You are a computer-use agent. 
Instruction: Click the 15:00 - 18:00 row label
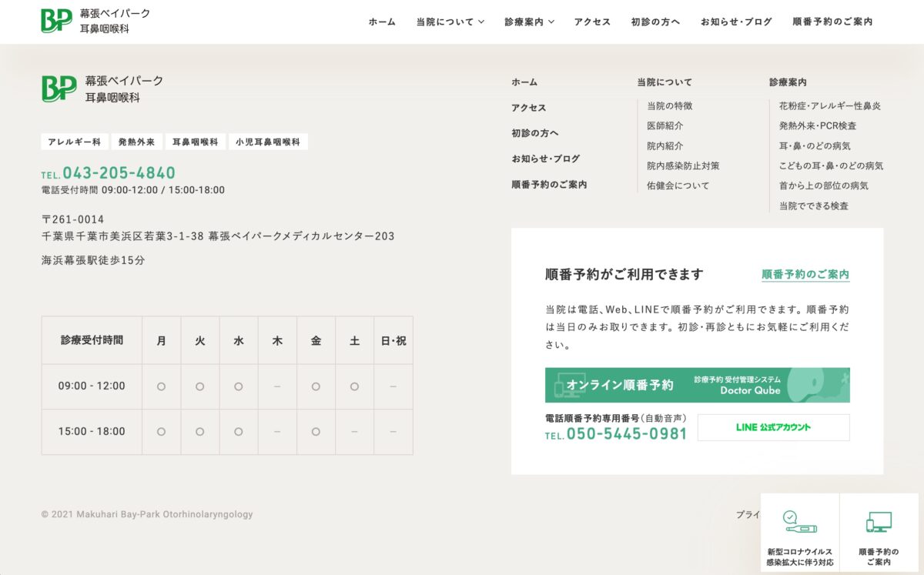click(92, 432)
